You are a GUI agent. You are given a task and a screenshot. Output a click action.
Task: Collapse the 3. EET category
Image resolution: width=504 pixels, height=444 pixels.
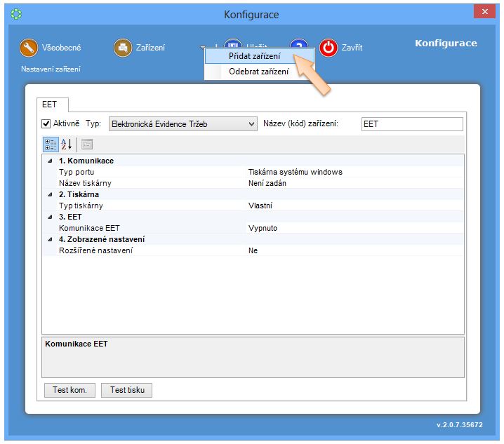(50, 217)
